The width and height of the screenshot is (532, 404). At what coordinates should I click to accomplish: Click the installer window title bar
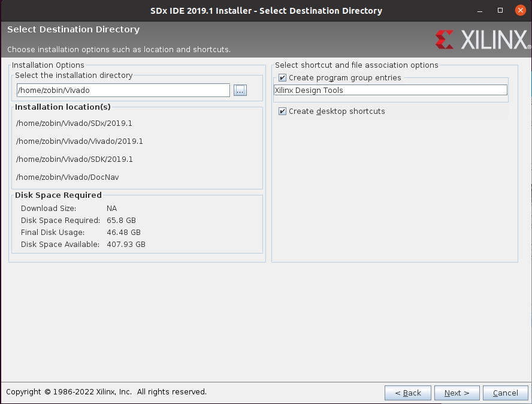coord(266,11)
